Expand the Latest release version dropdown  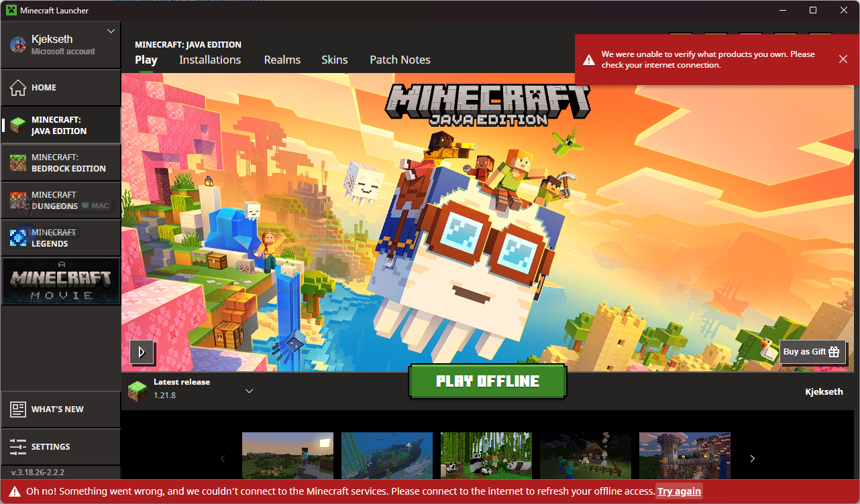coord(249,391)
